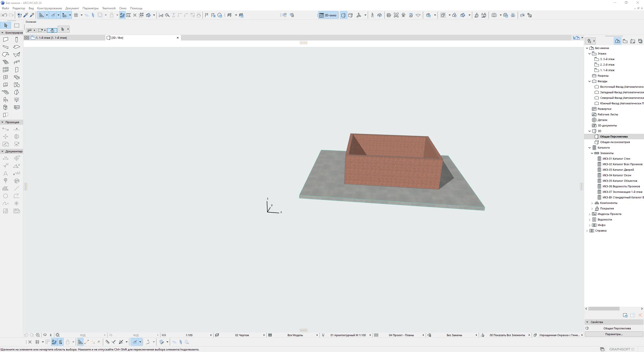The width and height of the screenshot is (644, 352).
Task: Toggle Grid Snap icon in top toolbar
Action: 76,15
